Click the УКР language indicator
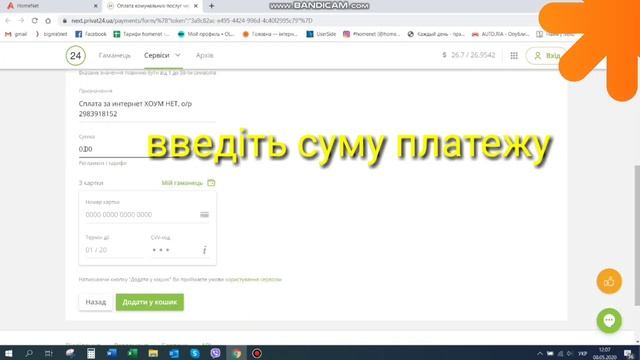The image size is (640, 360). tap(582, 353)
